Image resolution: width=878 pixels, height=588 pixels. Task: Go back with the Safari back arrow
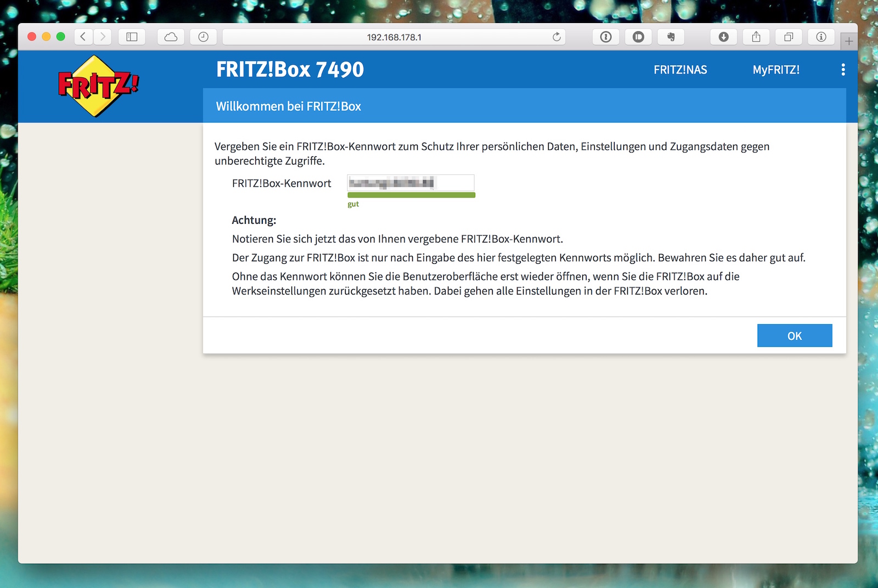pos(83,37)
